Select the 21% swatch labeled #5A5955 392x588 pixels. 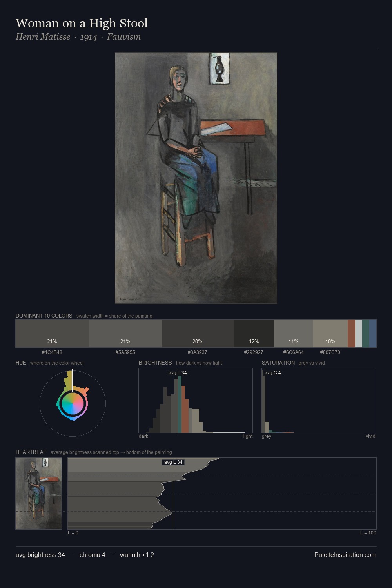tap(125, 334)
